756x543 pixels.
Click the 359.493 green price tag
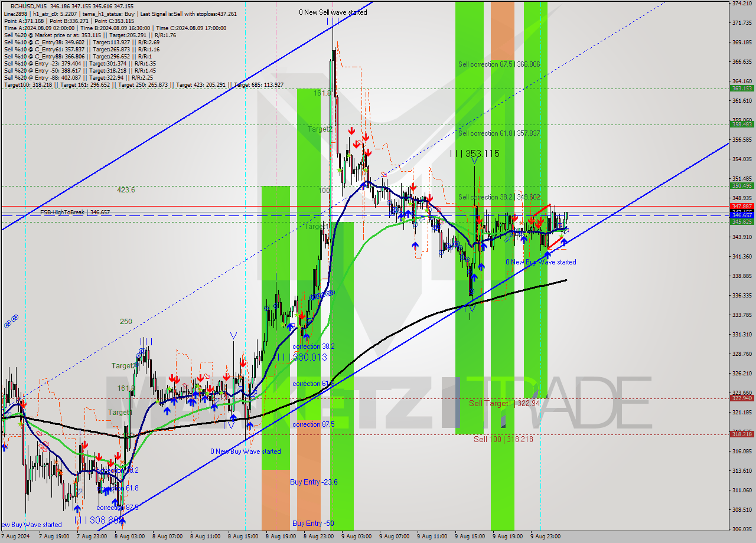click(741, 124)
